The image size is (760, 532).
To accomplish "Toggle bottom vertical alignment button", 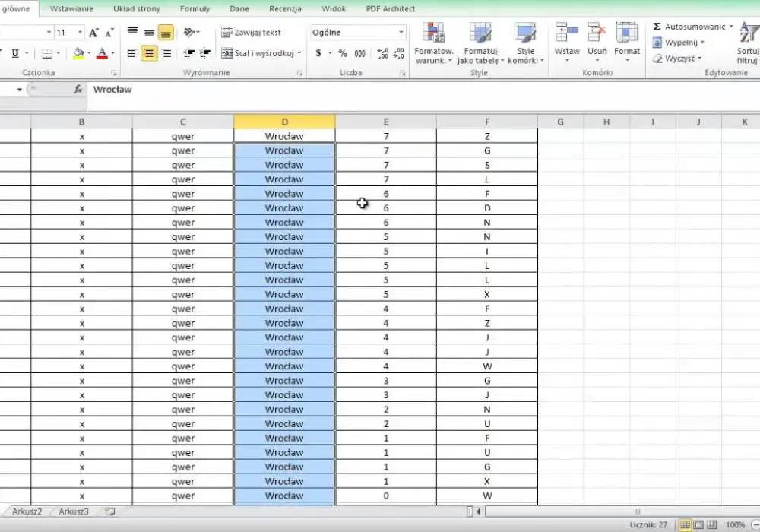I will (166, 33).
